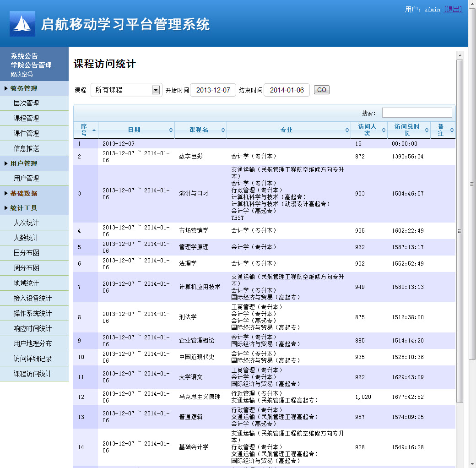476x468 pixels.
Task: Sort table by 序号 column arrow
Action: (94, 130)
